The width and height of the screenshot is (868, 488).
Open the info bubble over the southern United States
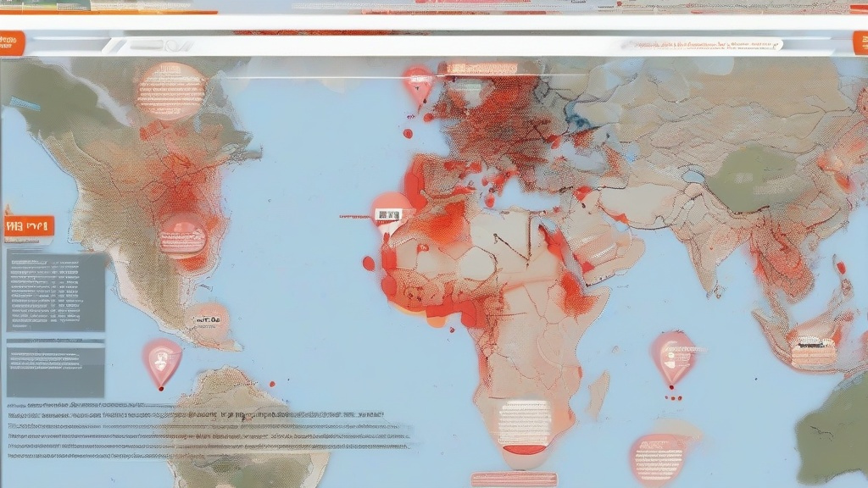[x=182, y=234]
